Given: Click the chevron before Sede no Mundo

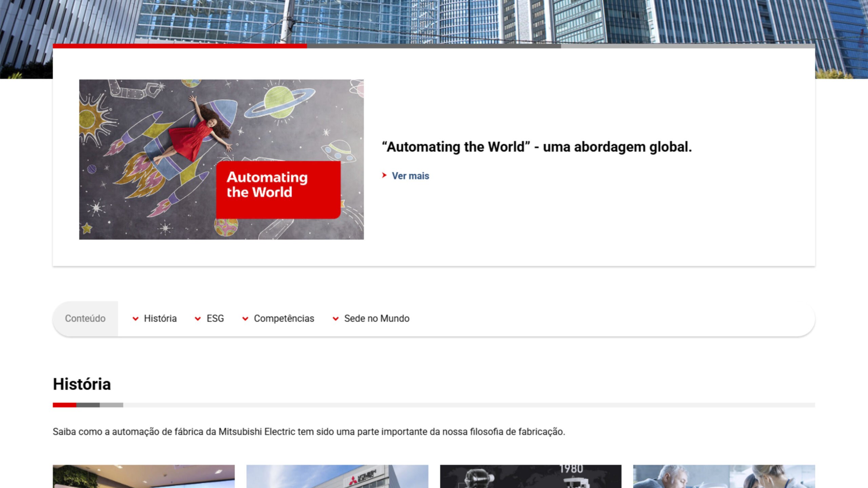Looking at the screenshot, I should (x=335, y=319).
